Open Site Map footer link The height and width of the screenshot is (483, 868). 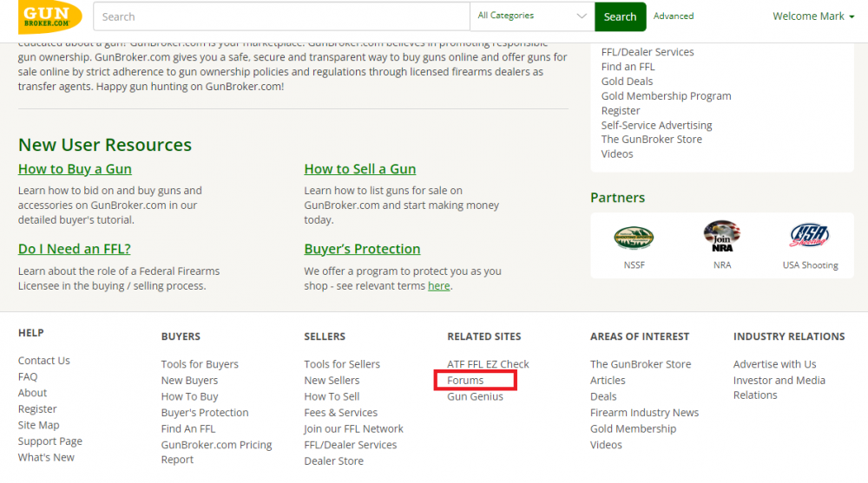(38, 424)
